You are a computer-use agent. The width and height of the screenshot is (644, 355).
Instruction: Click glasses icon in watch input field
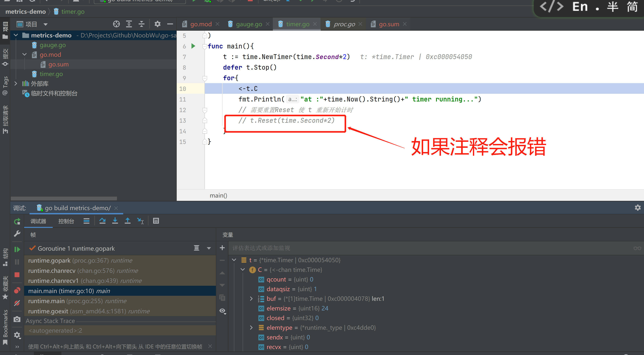click(x=637, y=248)
